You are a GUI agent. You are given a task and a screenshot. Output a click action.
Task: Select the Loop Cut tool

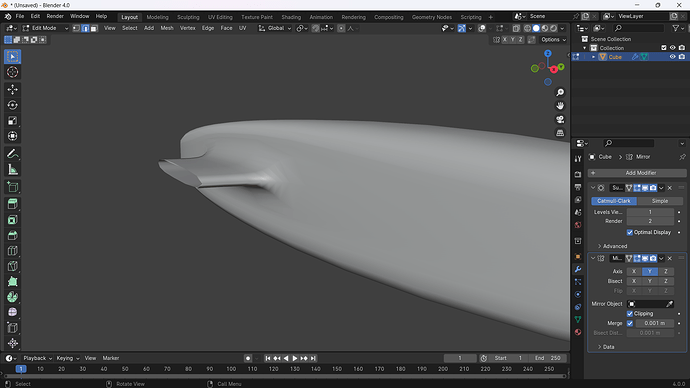(x=12, y=251)
